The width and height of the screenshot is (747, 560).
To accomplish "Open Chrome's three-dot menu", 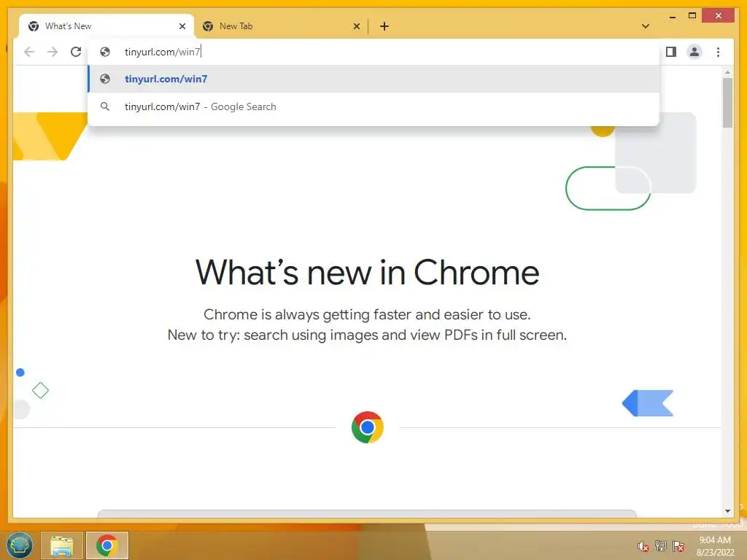I will coord(718,52).
